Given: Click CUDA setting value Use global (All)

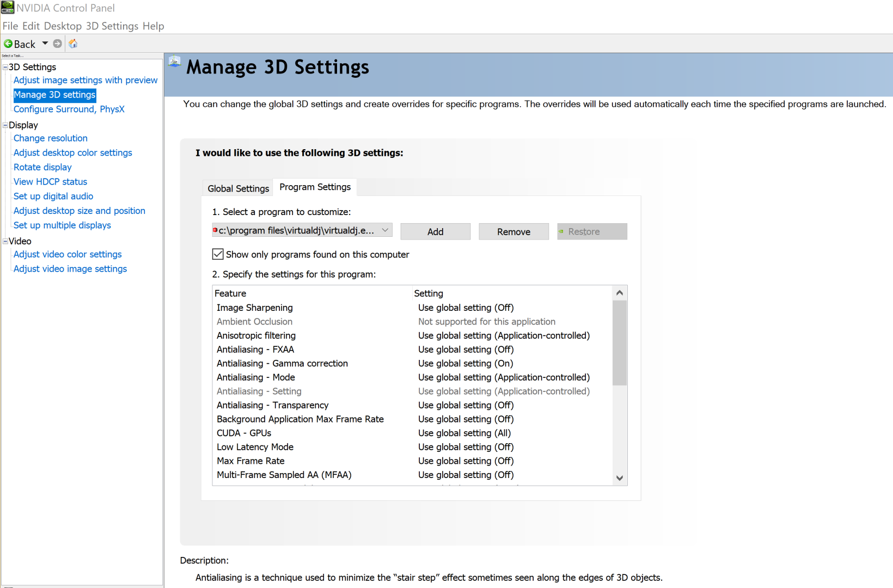Looking at the screenshot, I should click(x=464, y=433).
